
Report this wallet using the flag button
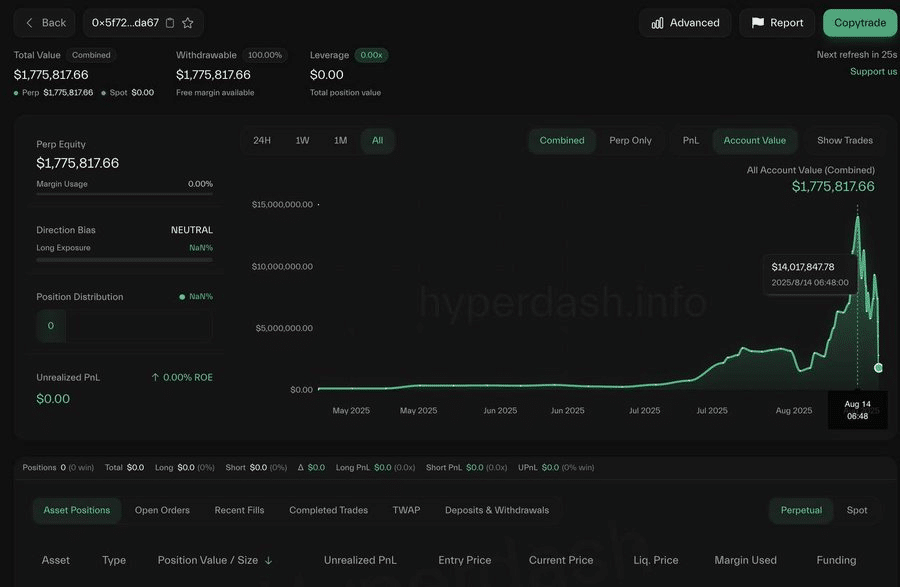coord(777,23)
